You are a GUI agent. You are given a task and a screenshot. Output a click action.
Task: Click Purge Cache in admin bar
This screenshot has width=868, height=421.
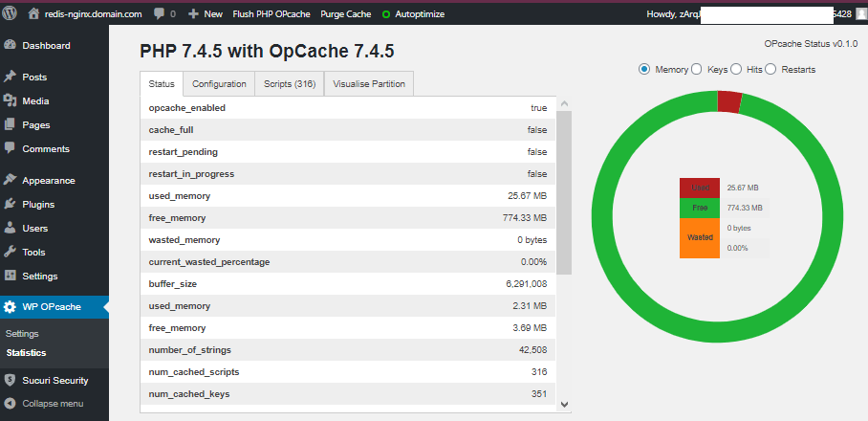(346, 14)
